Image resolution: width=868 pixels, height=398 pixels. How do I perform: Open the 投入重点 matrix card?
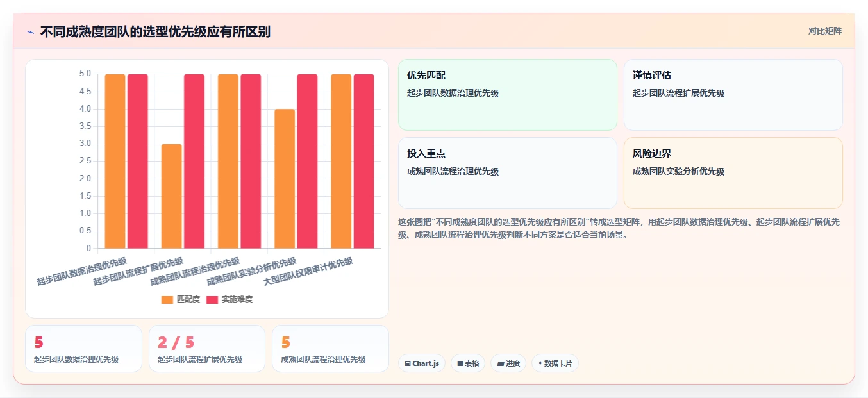tap(508, 173)
